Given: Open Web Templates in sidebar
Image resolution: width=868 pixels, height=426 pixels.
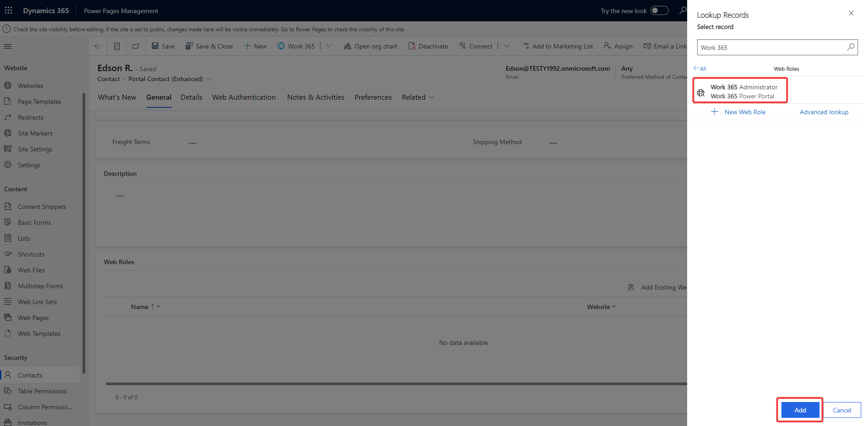Looking at the screenshot, I should 40,334.
